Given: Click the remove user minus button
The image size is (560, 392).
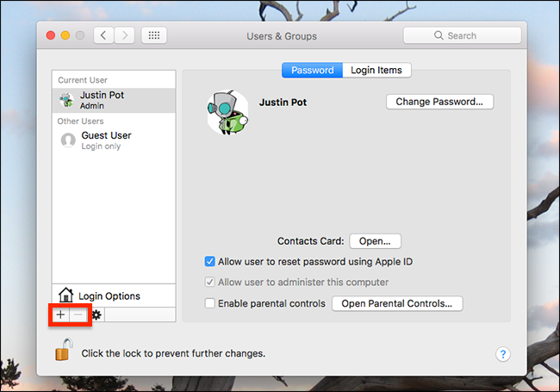Looking at the screenshot, I should 78,315.
